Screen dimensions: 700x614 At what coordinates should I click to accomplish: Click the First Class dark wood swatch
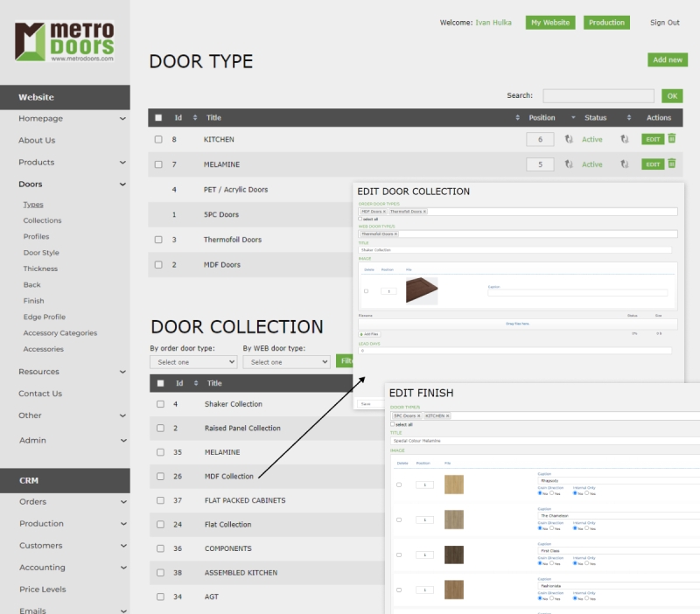(454, 555)
